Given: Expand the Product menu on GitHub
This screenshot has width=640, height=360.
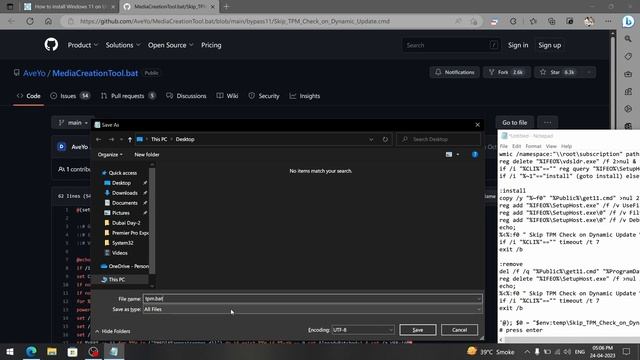Looking at the screenshot, I should click(83, 45).
